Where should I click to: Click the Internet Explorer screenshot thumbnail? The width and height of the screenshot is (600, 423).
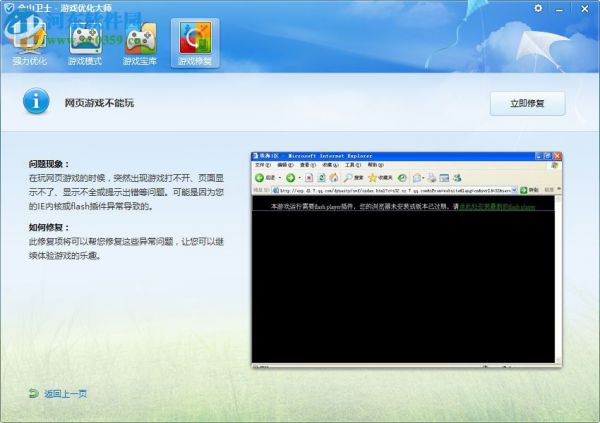pyautogui.click(x=406, y=260)
